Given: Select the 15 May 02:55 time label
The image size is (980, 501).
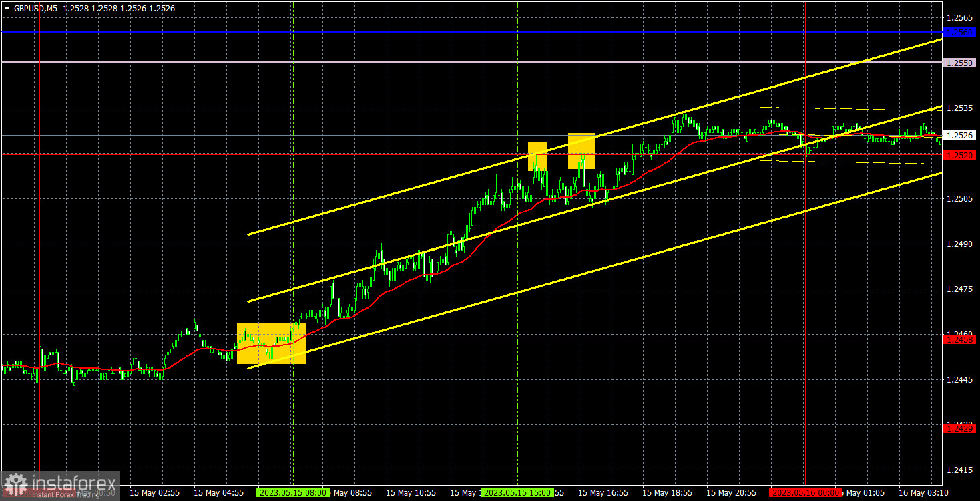Looking at the screenshot, I should pyautogui.click(x=154, y=492).
